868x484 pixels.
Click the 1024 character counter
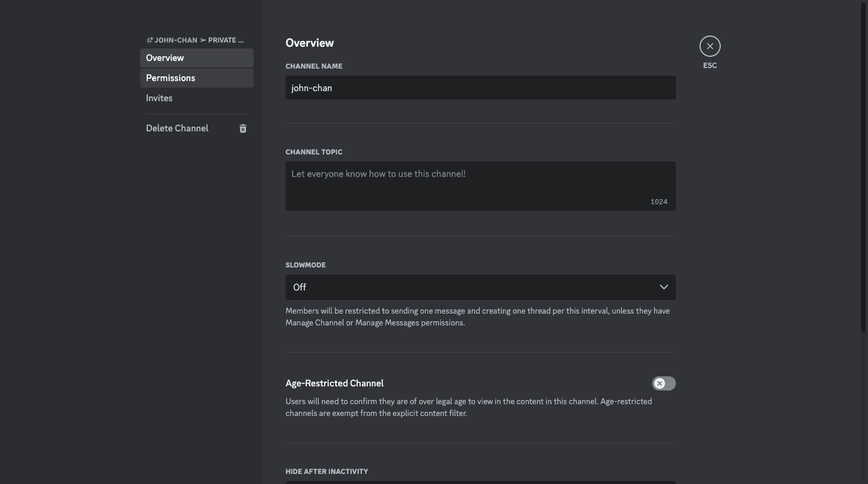(659, 202)
